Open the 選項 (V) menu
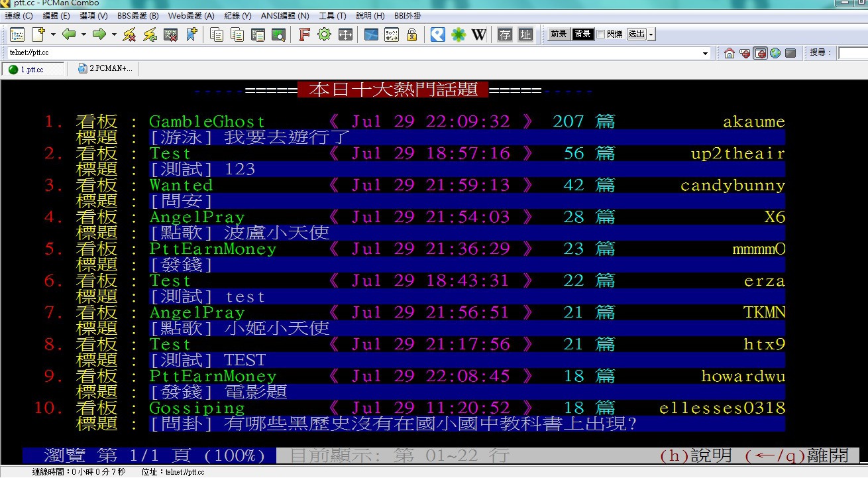Viewport: 868px width, 478px height. click(93, 16)
